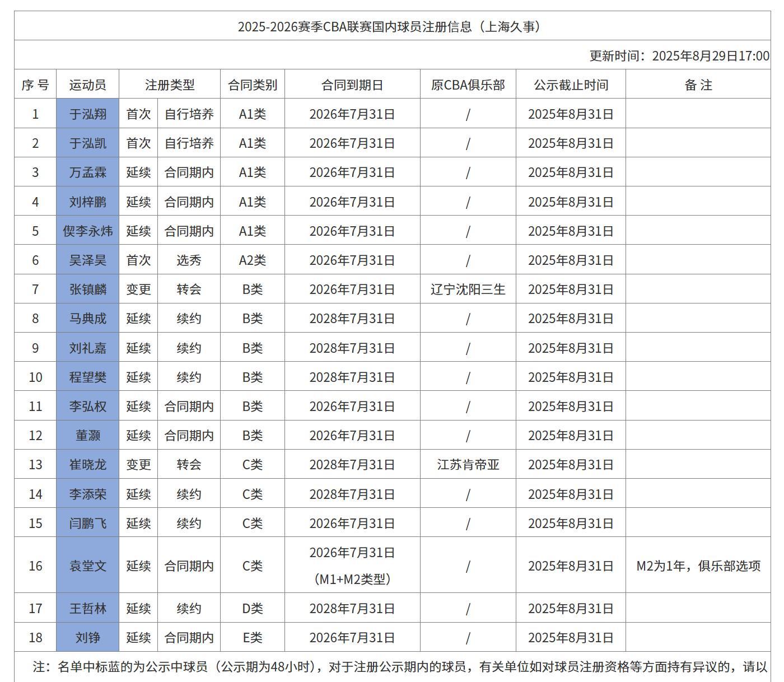Click 辽宁沈阳三生 in row 7
The image size is (784, 682).
(x=468, y=289)
